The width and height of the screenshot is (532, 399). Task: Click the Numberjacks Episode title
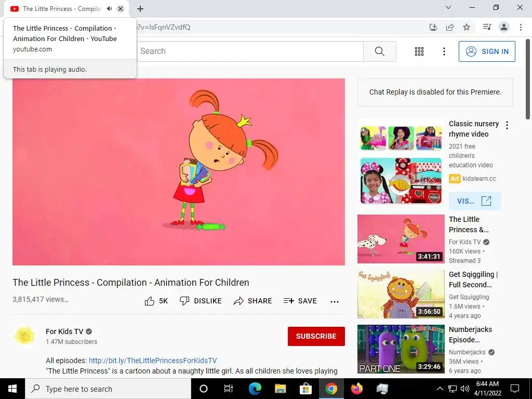[470, 335]
